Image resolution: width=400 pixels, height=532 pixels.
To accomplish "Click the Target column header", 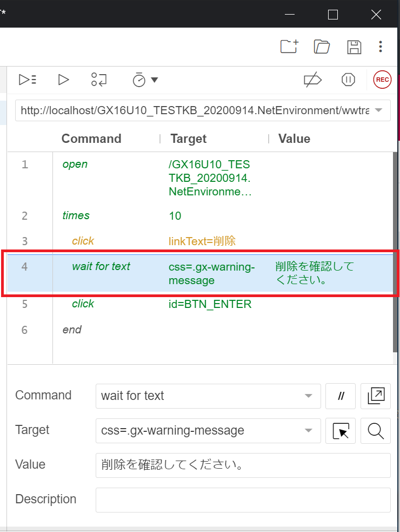I will [x=189, y=139].
